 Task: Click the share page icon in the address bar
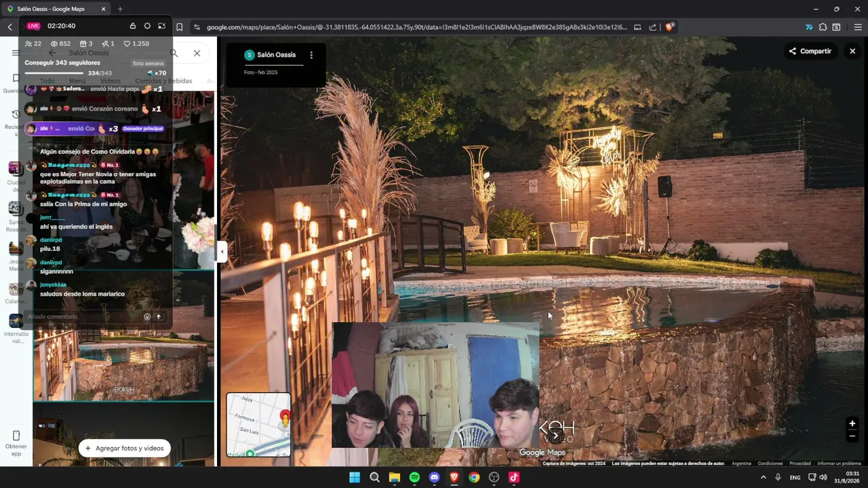(652, 27)
